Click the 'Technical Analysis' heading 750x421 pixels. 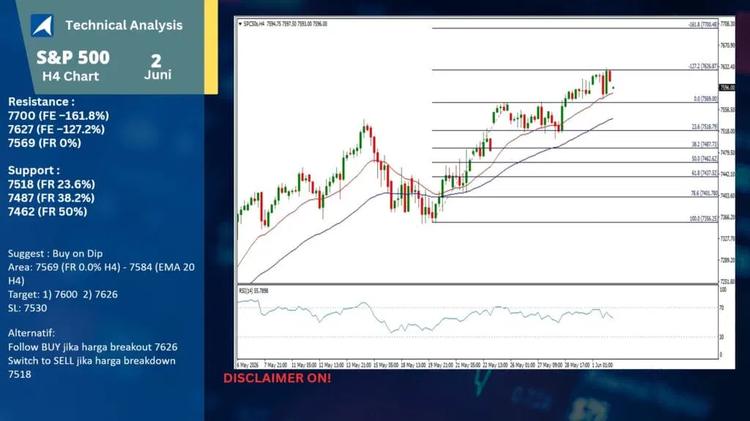[124, 25]
